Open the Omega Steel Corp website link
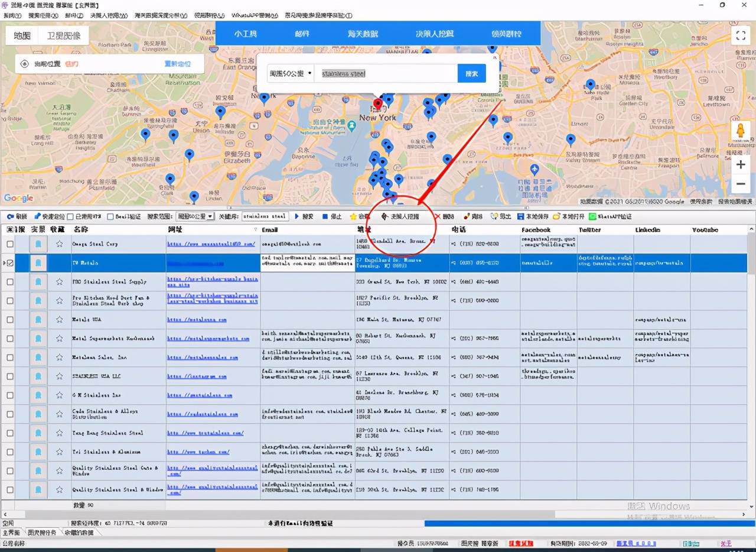Viewport: 756px width, 552px height. 211,244
